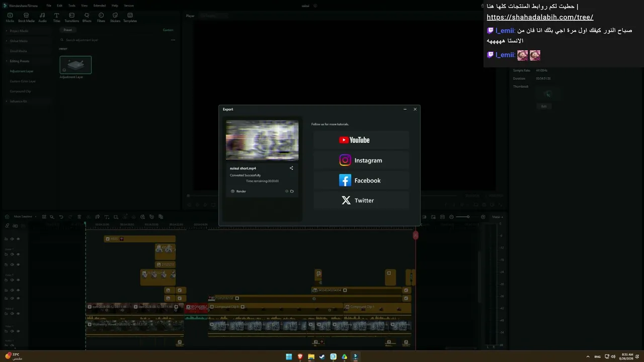
Task: Open the Transitions panel
Action: click(x=72, y=18)
